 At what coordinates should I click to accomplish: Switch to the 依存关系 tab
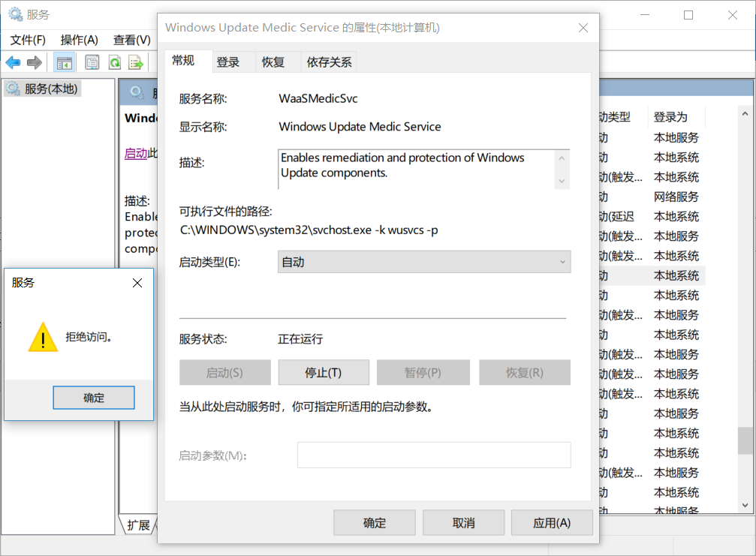pyautogui.click(x=330, y=62)
